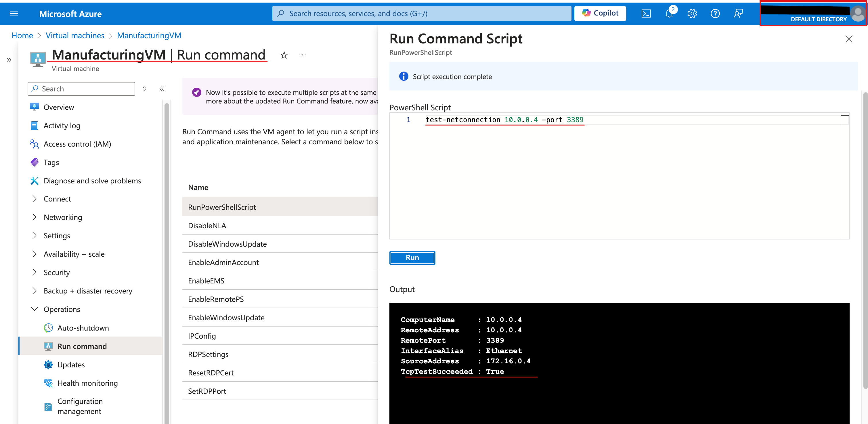868x424 pixels.
Task: Select Run command in the menu
Action: (91, 346)
